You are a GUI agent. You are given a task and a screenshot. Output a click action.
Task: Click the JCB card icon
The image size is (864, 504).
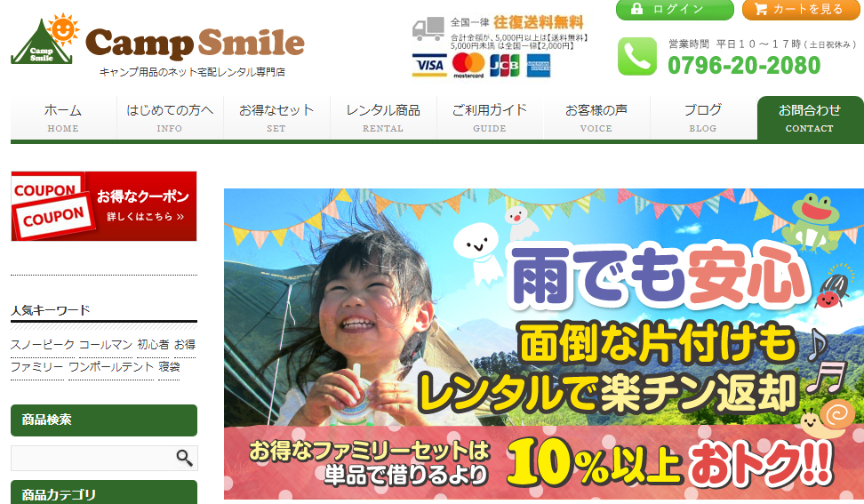[x=504, y=66]
